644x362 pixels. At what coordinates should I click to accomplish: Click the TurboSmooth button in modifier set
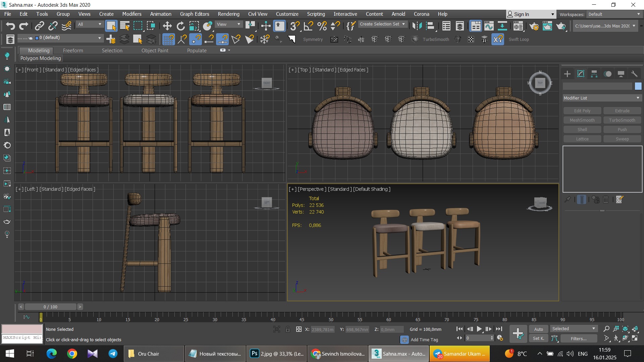point(622,120)
